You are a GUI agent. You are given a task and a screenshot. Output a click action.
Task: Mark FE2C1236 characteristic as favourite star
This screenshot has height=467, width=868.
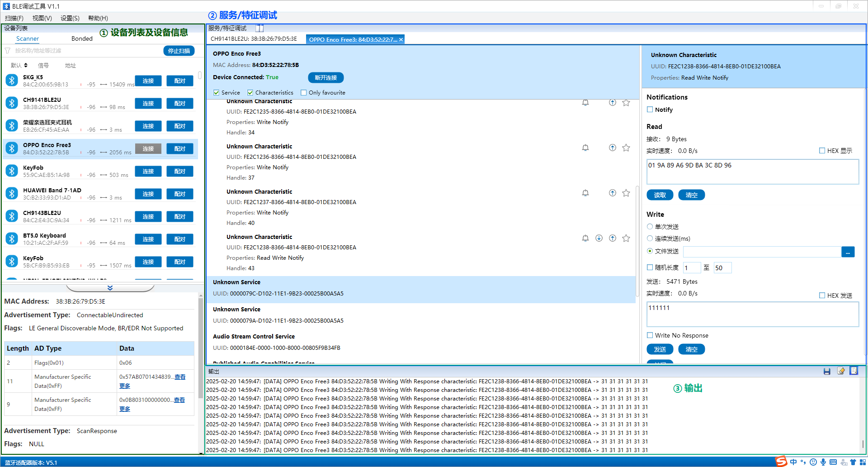(626, 148)
